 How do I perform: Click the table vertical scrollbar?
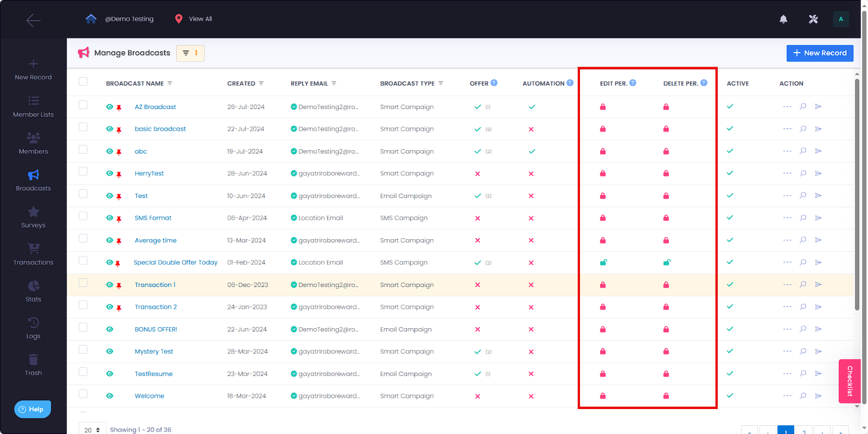(x=857, y=195)
